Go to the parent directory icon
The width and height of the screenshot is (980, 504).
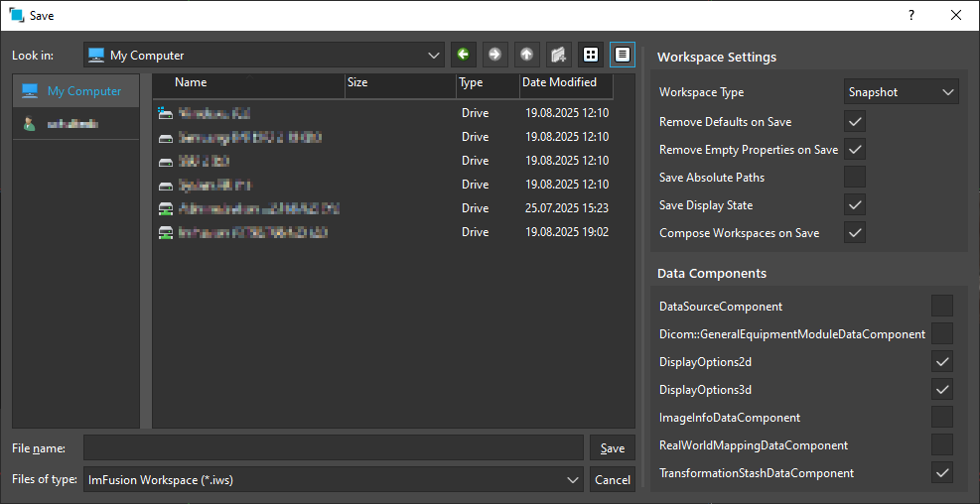pyautogui.click(x=527, y=55)
